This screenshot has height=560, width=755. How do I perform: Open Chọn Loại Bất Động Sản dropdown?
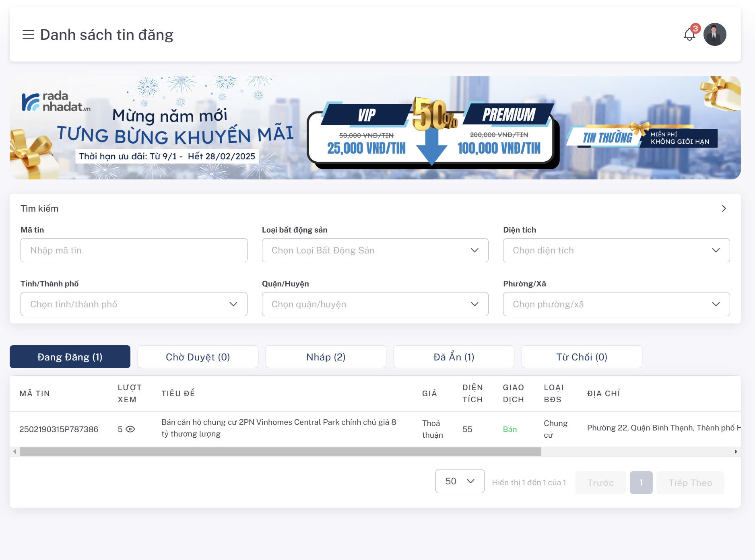[x=375, y=250]
